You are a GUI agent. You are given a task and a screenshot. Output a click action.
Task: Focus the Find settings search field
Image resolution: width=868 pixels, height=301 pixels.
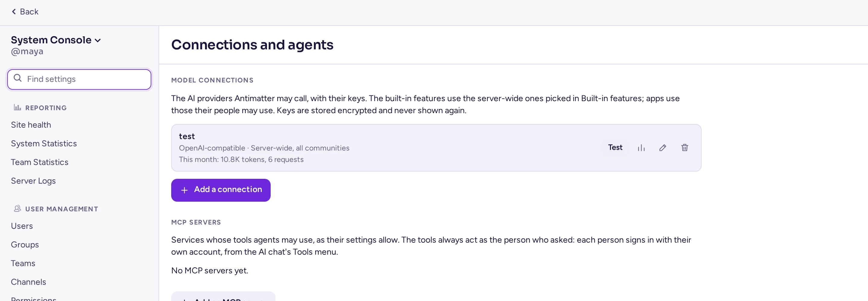coord(79,79)
